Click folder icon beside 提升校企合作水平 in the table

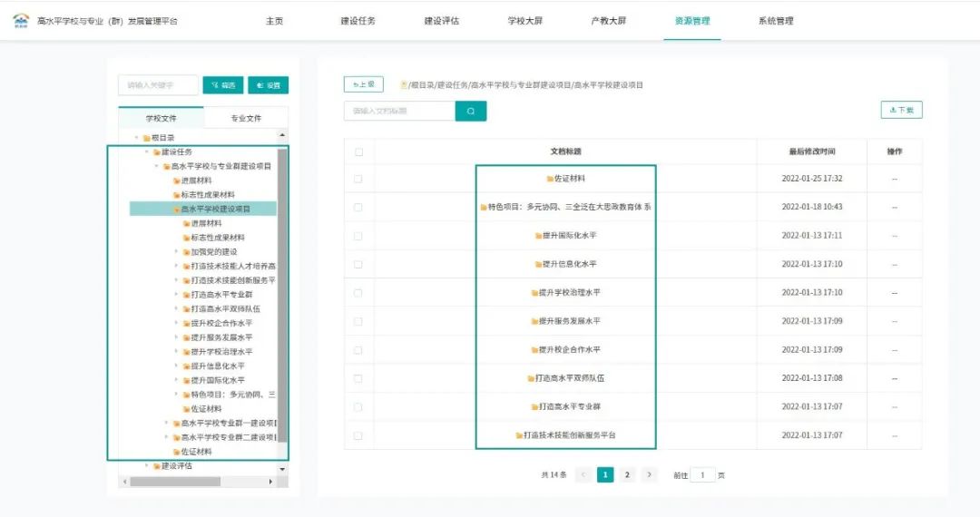[534, 350]
